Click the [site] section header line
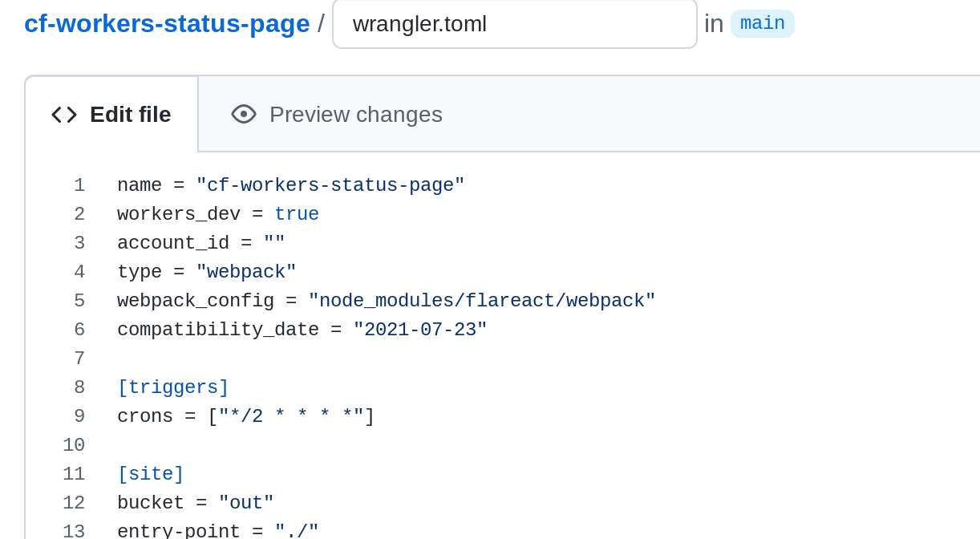 coord(151,474)
